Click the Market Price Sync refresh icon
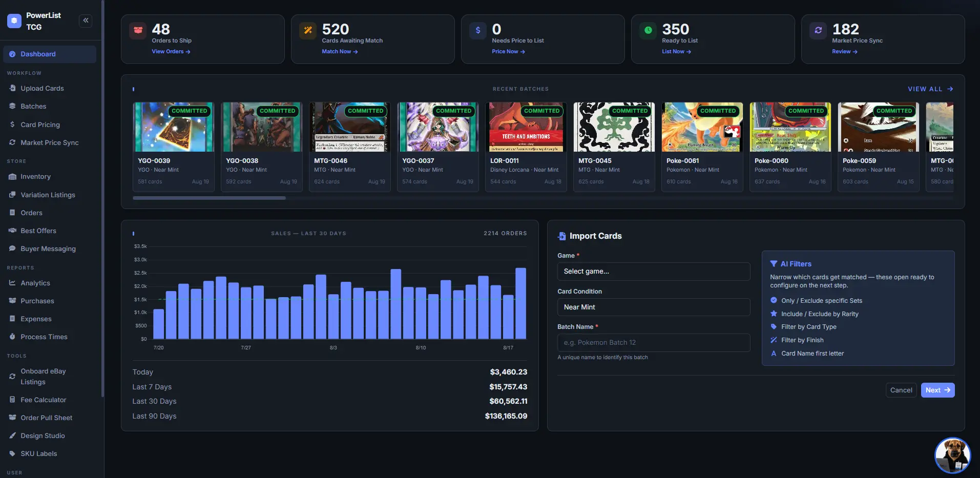Screen dimensions: 980x478 [x=818, y=30]
